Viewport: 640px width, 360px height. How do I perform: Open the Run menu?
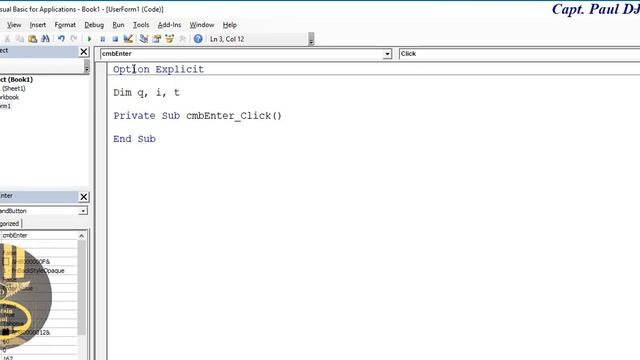point(118,25)
